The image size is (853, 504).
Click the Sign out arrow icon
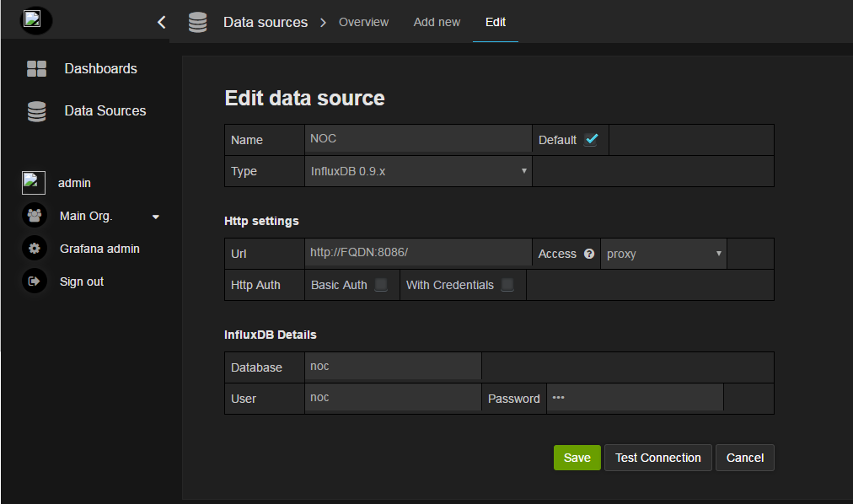click(x=35, y=281)
